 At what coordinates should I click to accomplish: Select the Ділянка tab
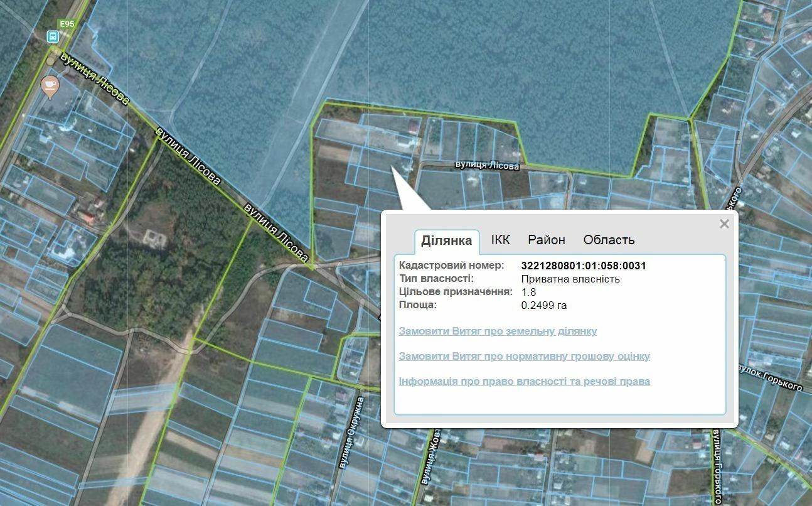447,240
